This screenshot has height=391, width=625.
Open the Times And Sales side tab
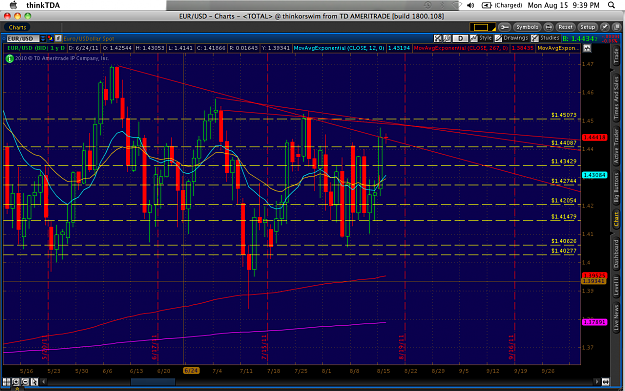pos(616,98)
